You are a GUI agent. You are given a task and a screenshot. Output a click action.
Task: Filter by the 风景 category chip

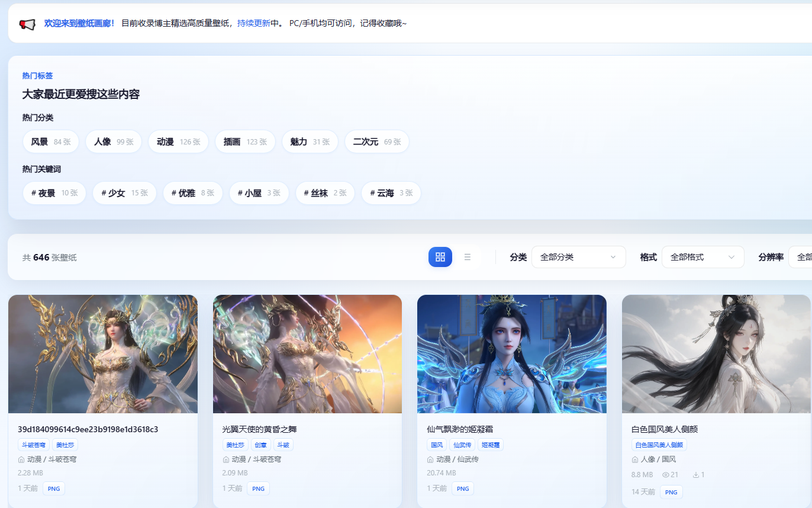51,142
